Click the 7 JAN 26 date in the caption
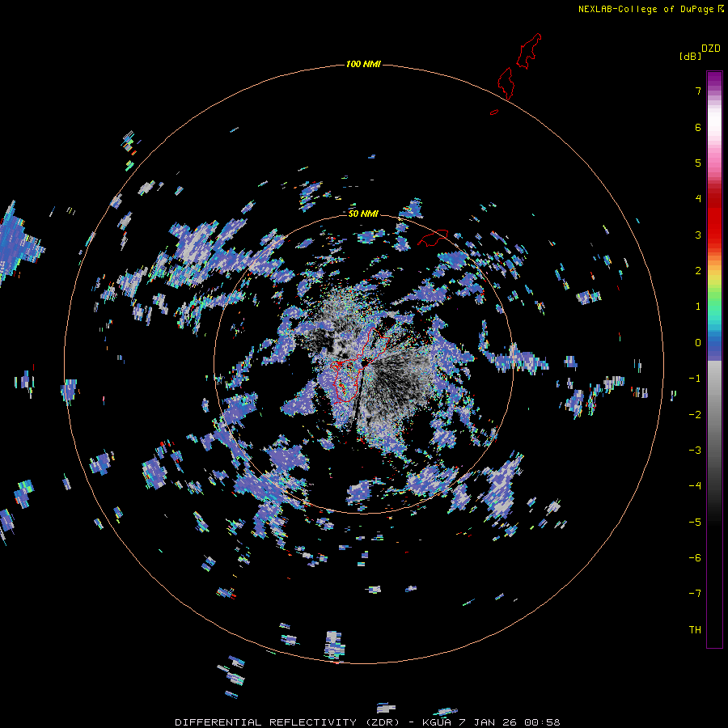 (x=488, y=722)
